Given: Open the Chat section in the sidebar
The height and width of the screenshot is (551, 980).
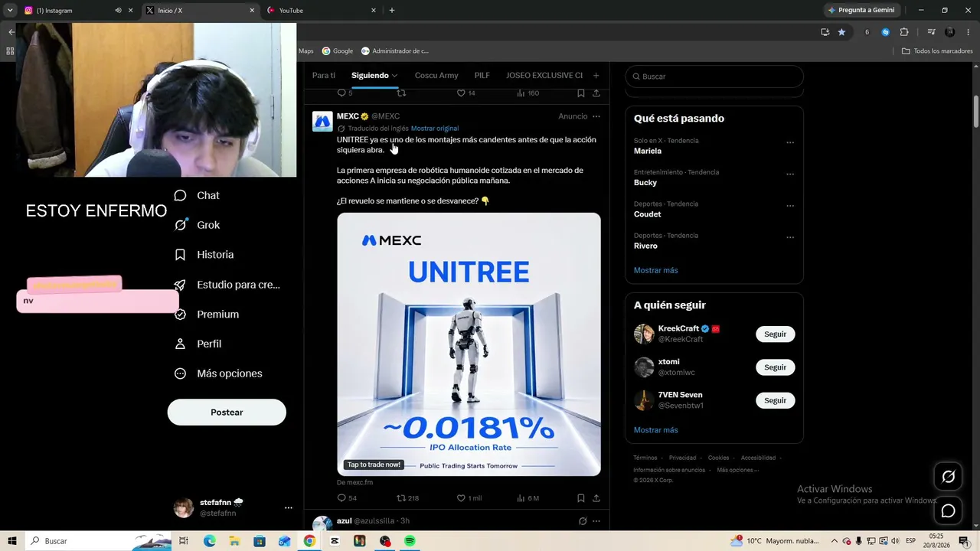Looking at the screenshot, I should click(197, 195).
